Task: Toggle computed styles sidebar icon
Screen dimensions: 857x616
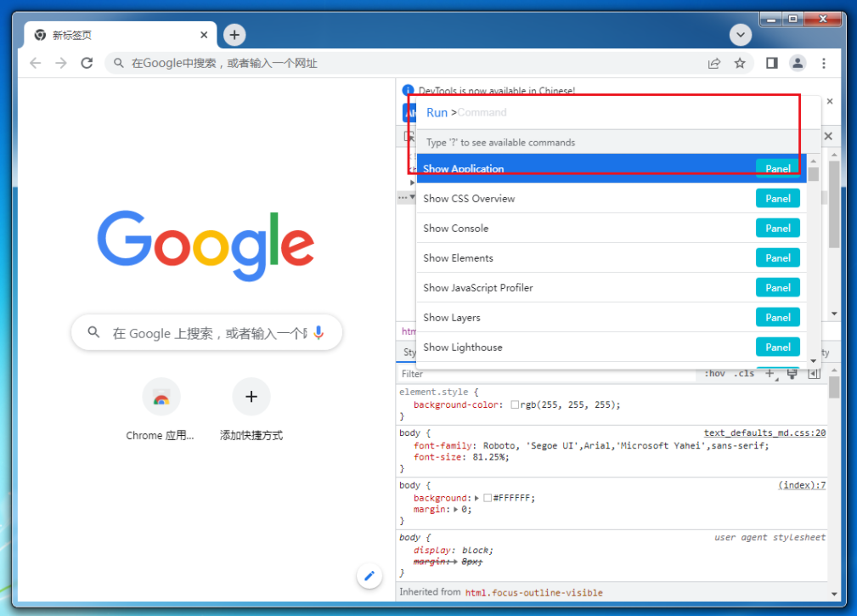Action: point(815,374)
